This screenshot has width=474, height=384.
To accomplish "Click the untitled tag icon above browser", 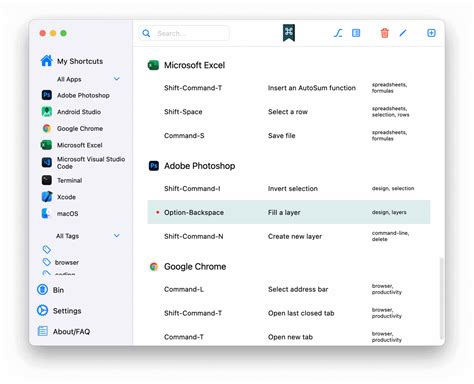I will tap(47, 249).
